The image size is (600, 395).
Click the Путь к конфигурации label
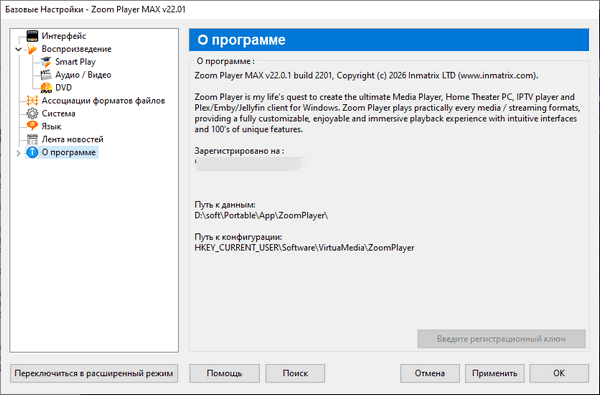pyautogui.click(x=238, y=237)
